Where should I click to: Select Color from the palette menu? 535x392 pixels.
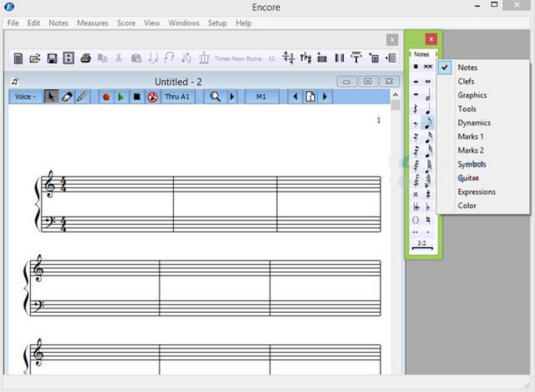[x=467, y=205]
